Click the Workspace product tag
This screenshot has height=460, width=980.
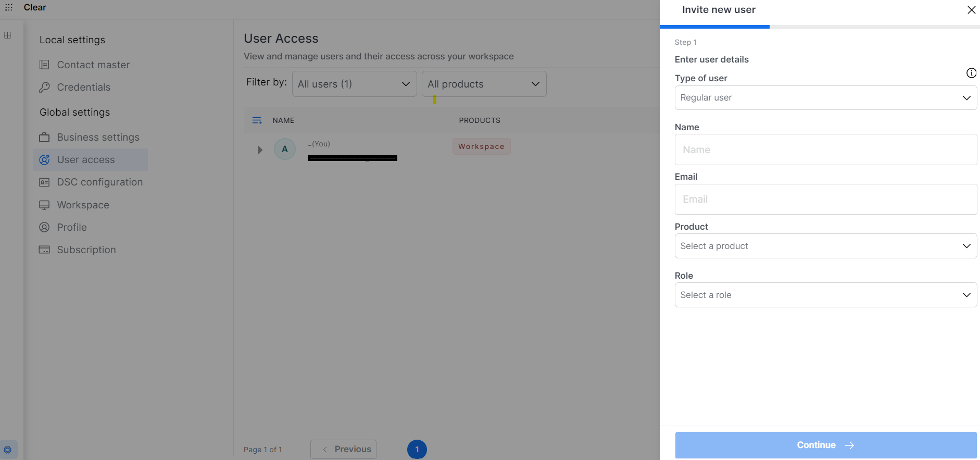[x=481, y=146]
